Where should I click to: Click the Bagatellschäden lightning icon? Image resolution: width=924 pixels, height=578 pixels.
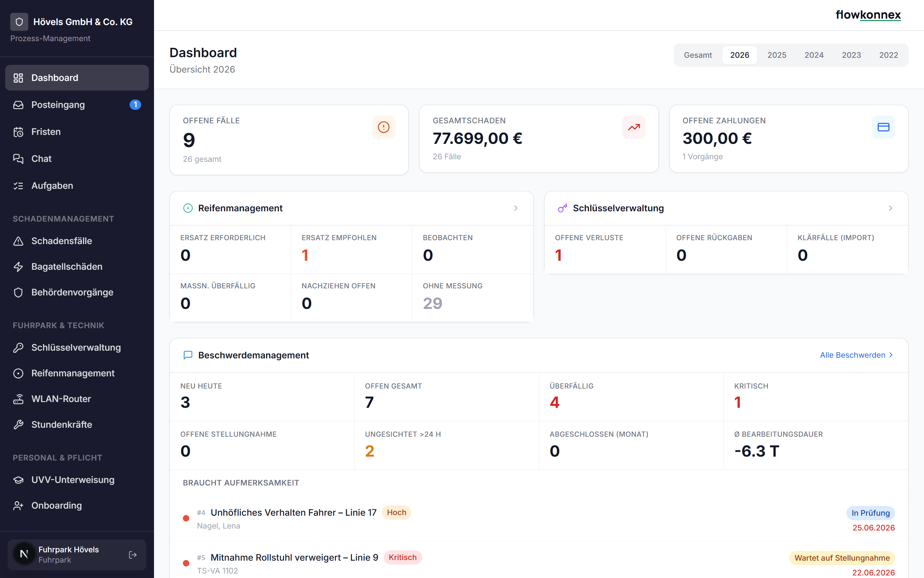[x=18, y=267]
